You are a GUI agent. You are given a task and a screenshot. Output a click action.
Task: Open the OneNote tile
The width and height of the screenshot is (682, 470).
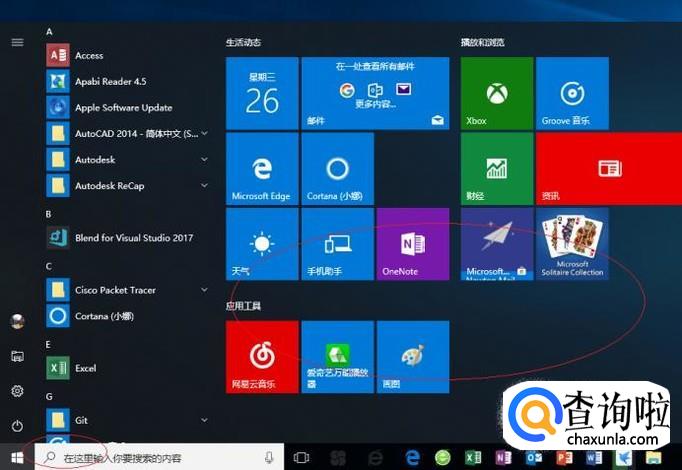[412, 245]
